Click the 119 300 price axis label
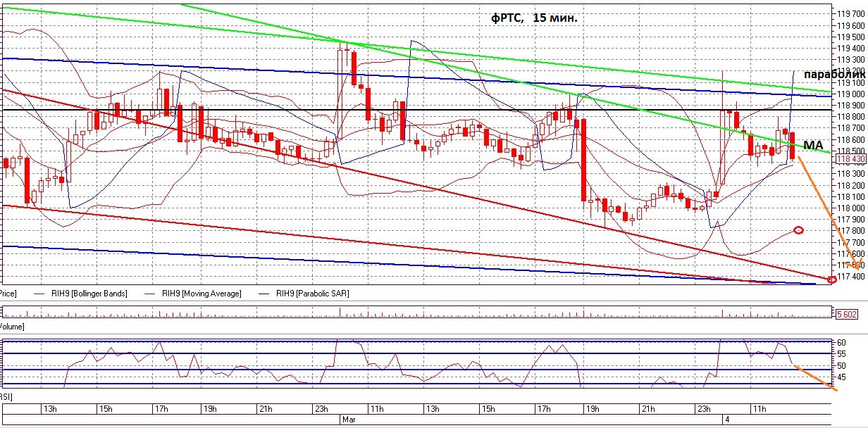The image size is (868, 428). click(851, 59)
